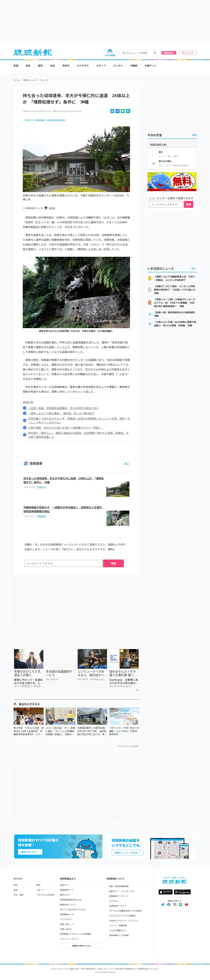Open the 詳細 link for today's weather

194,135
